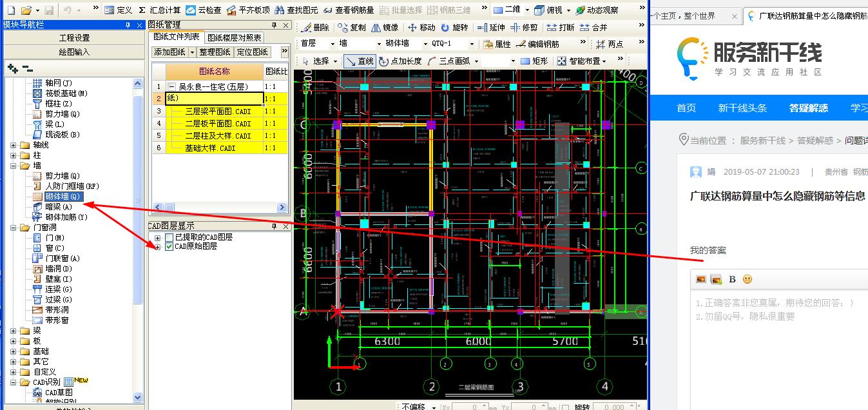Insert image icon in answer editor
Image resolution: width=868 pixels, height=410 pixels.
(x=701, y=279)
